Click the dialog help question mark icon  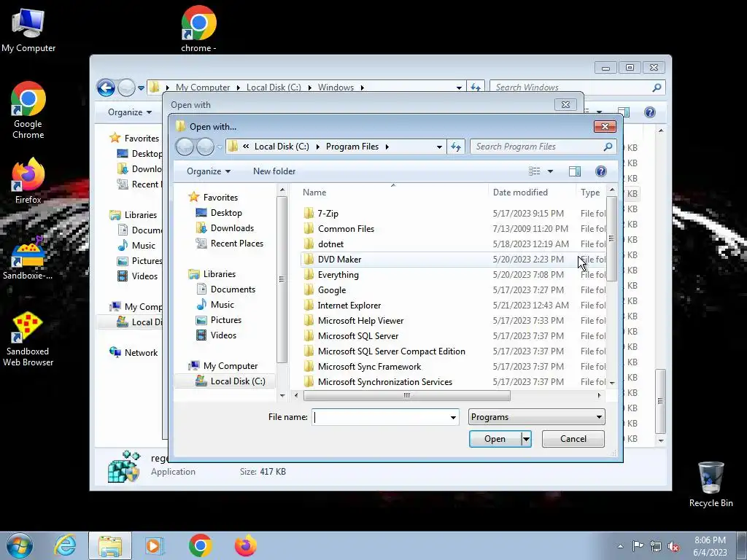click(601, 171)
